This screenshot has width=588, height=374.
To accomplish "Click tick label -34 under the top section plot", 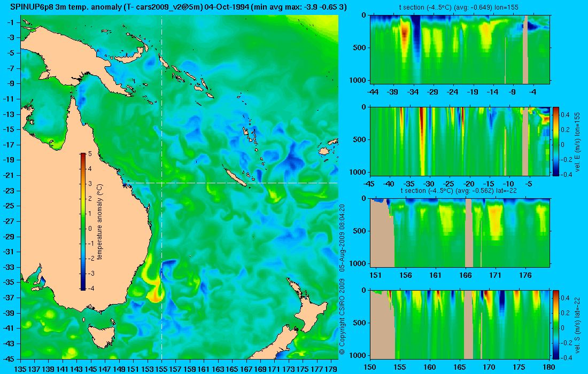I will coord(413,92).
